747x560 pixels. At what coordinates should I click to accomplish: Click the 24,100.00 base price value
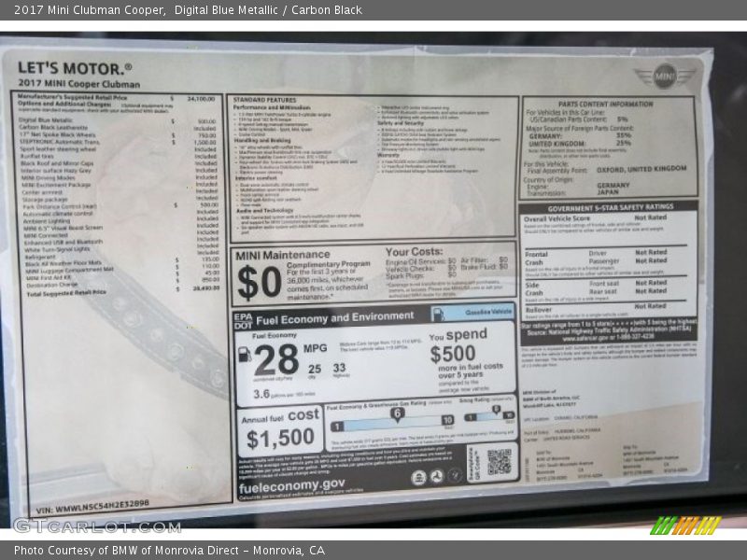pos(201,99)
